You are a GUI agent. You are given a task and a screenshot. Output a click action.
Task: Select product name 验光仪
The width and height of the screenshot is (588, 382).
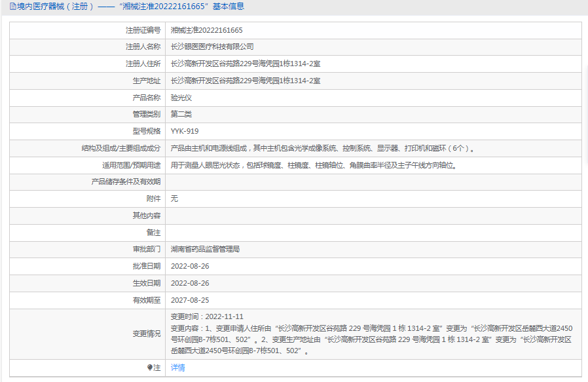pos(181,98)
